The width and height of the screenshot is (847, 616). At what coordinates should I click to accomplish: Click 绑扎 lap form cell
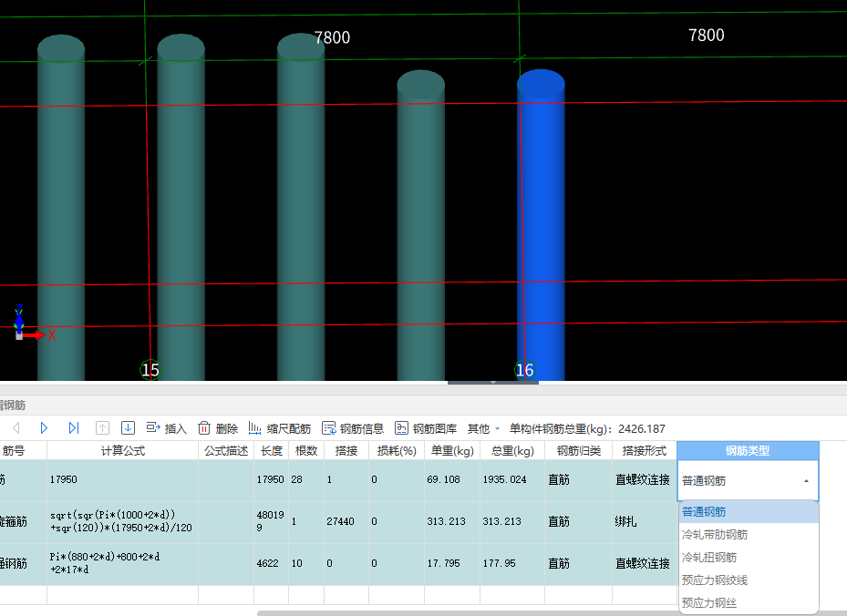coord(644,521)
